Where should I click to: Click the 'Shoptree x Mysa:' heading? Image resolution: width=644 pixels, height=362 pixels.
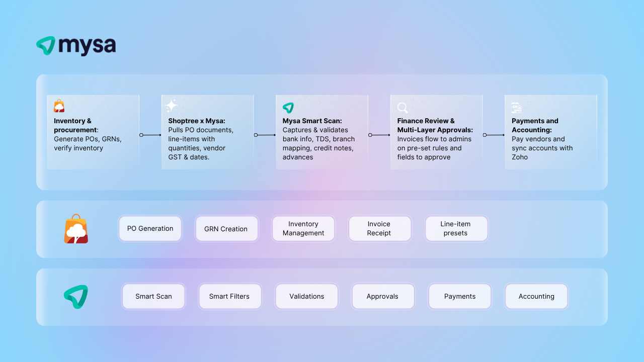pyautogui.click(x=197, y=121)
